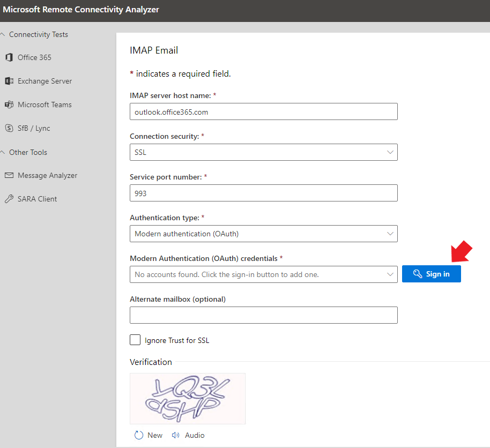Click the speaker icon for audio captcha
This screenshot has height=448, width=490.
click(x=176, y=435)
